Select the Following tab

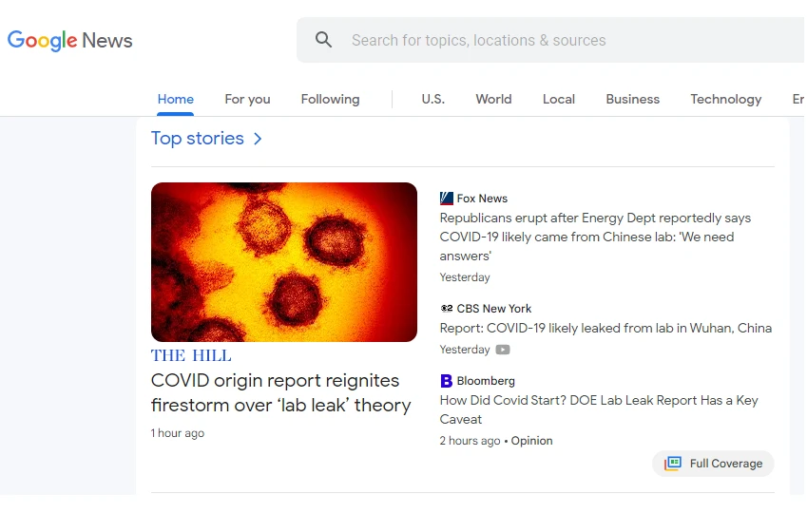pyautogui.click(x=331, y=99)
